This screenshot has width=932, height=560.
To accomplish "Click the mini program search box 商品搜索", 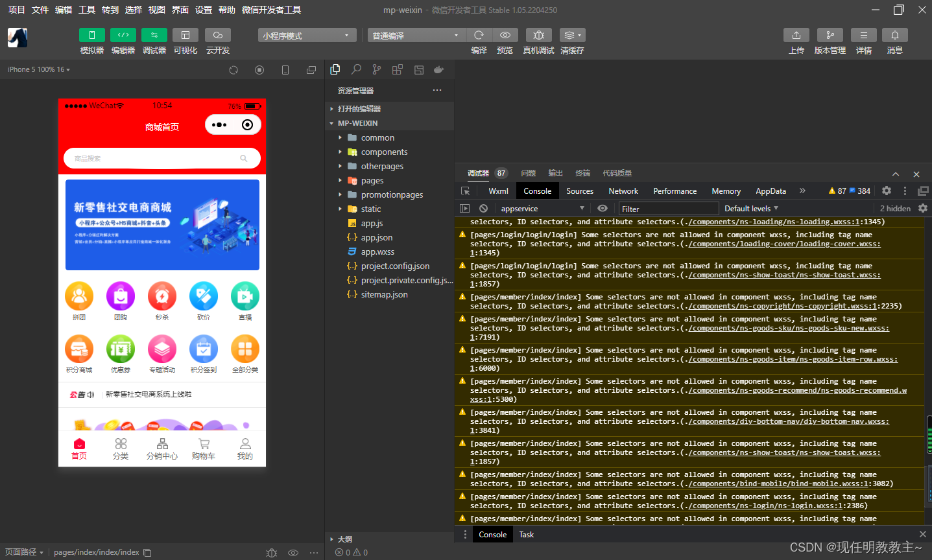I will click(162, 158).
